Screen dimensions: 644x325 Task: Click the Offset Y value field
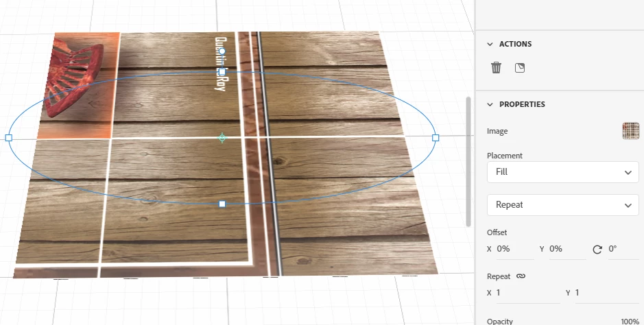pyautogui.click(x=568, y=249)
